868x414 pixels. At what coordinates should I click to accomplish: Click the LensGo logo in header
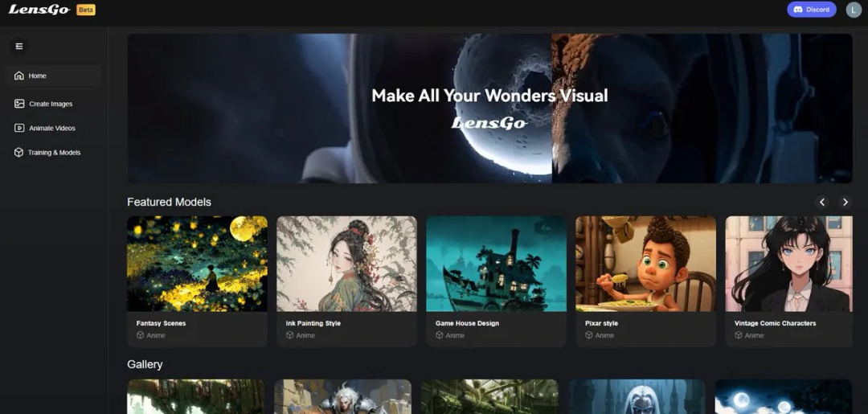point(39,10)
